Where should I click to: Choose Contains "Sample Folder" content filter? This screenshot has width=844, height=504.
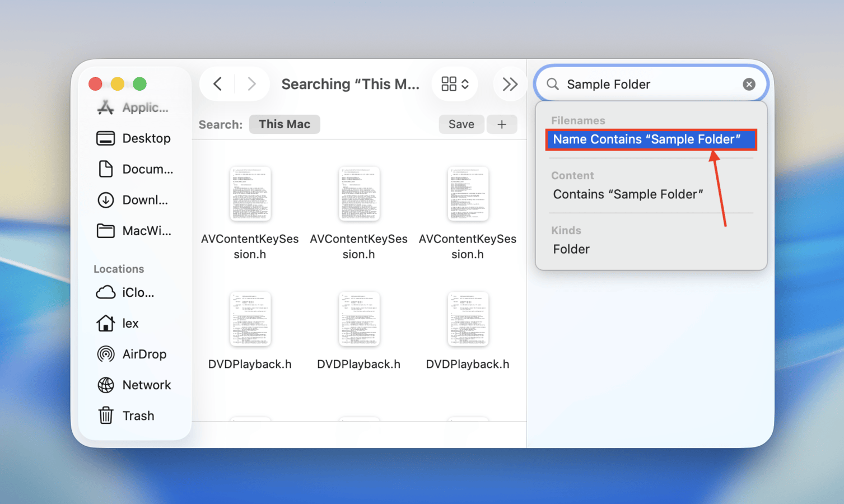pos(628,194)
